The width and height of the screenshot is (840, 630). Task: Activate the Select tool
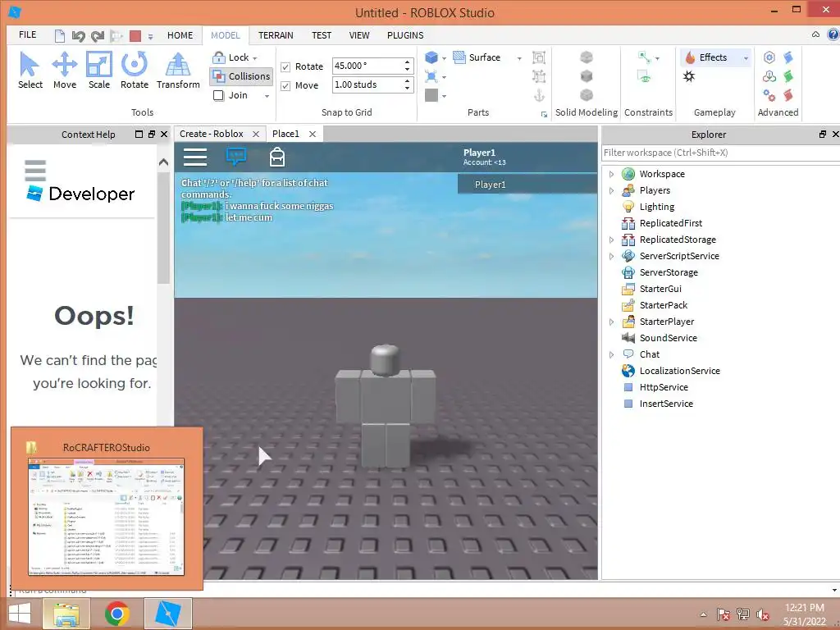[30, 71]
